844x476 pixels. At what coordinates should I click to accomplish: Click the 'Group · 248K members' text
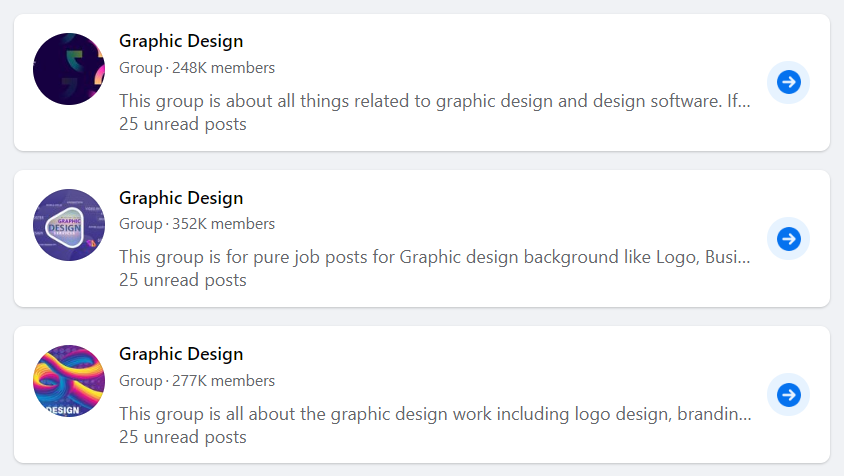pyautogui.click(x=197, y=68)
